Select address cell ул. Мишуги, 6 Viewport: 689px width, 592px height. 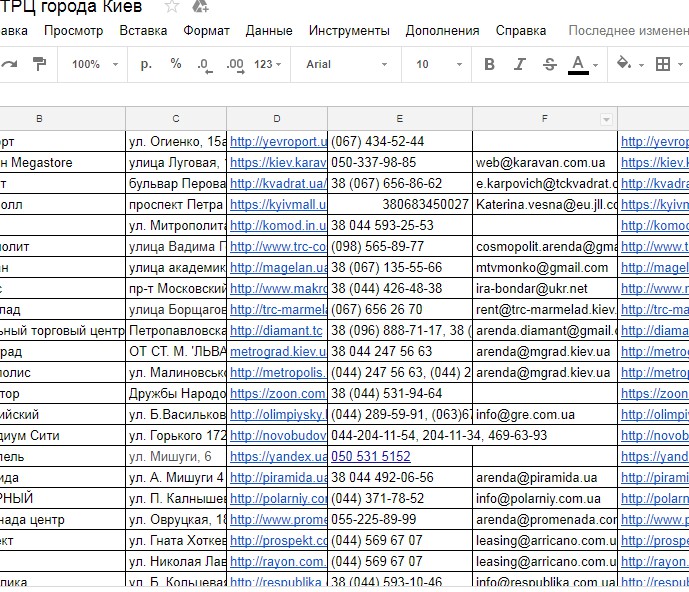click(176, 457)
